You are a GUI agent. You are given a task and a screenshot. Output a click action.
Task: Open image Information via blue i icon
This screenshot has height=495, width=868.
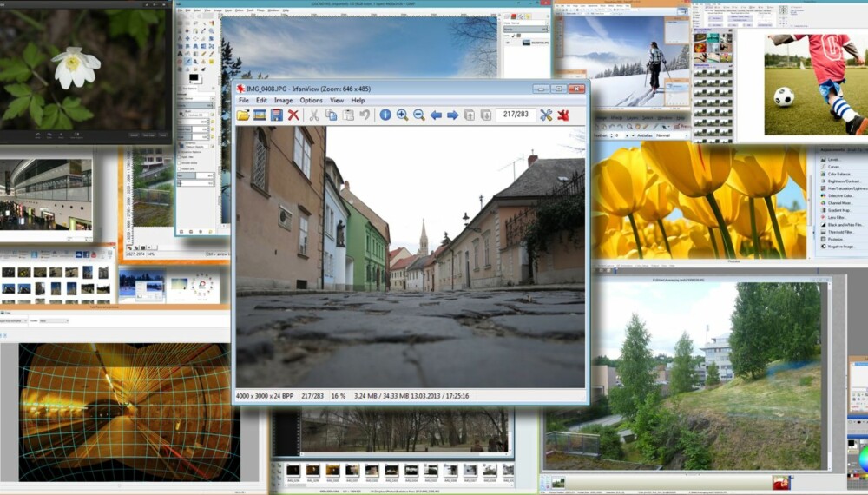tap(385, 115)
